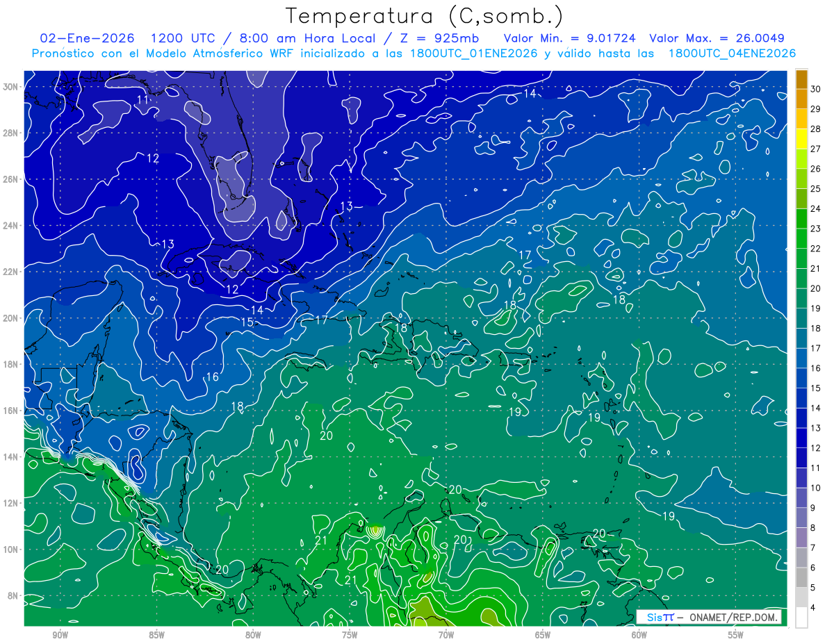Click the "75W" longitude axis label
834x644 pixels.
pyautogui.click(x=350, y=636)
